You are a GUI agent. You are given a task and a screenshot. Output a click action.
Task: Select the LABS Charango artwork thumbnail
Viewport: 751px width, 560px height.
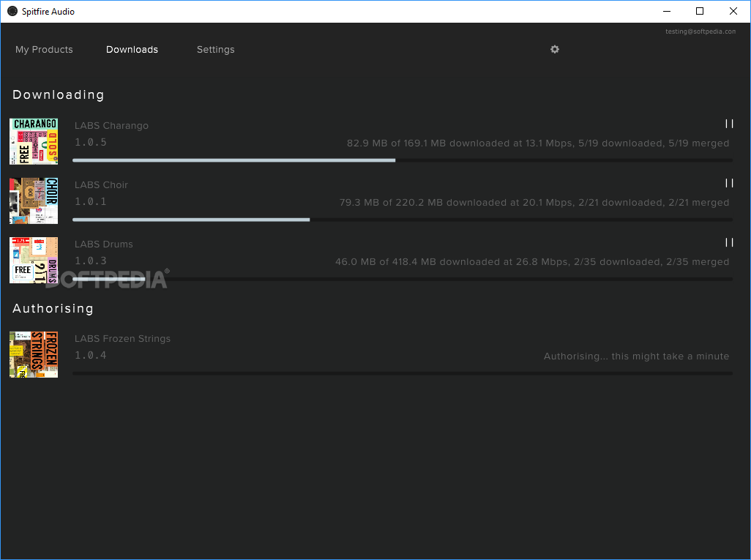pos(34,141)
